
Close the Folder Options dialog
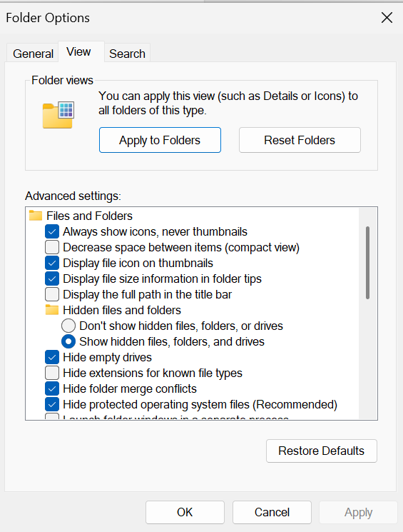coord(387,18)
